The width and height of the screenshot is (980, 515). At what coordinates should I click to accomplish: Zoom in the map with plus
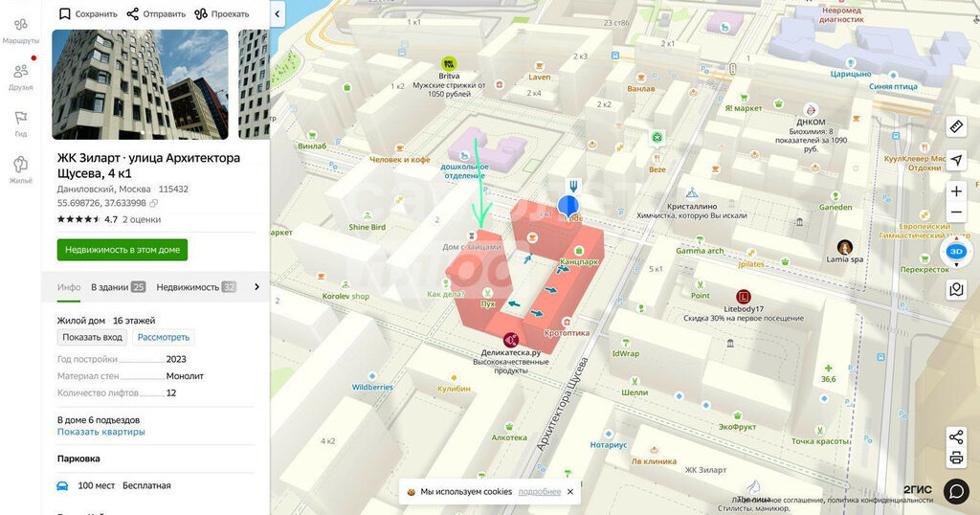coord(956,191)
